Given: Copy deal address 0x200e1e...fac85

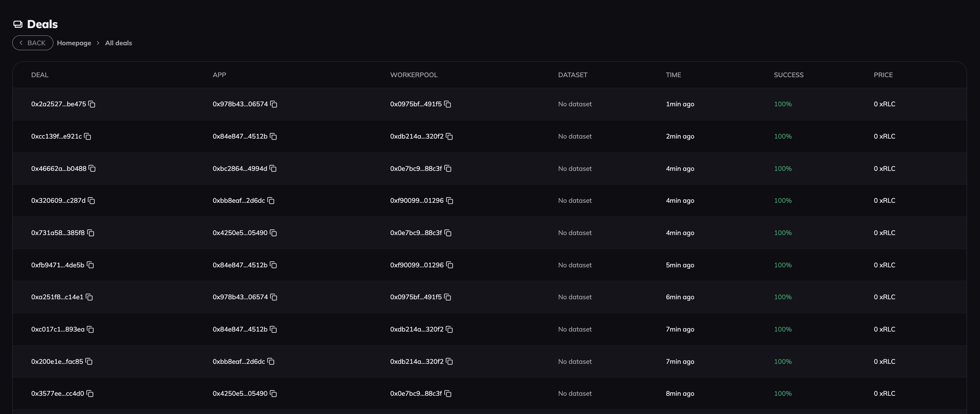Looking at the screenshot, I should click(89, 361).
